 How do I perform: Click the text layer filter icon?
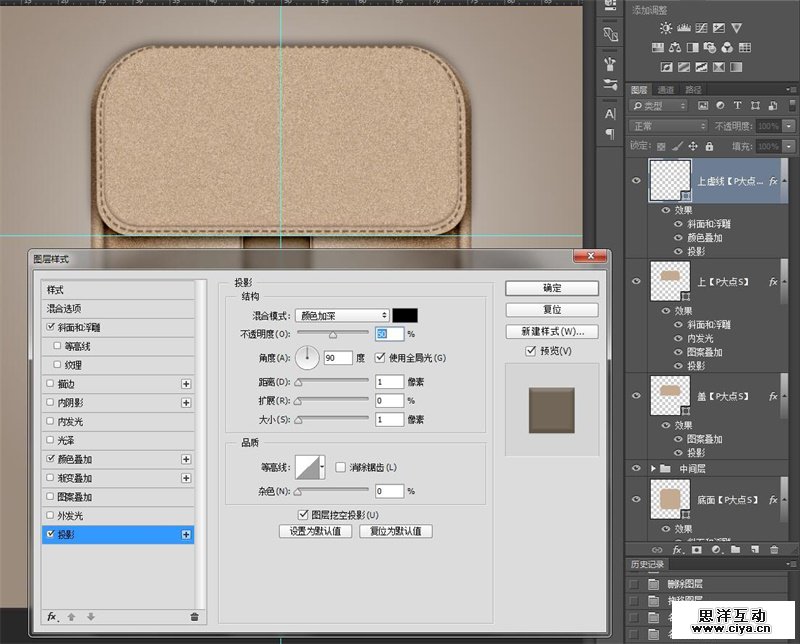tap(737, 106)
